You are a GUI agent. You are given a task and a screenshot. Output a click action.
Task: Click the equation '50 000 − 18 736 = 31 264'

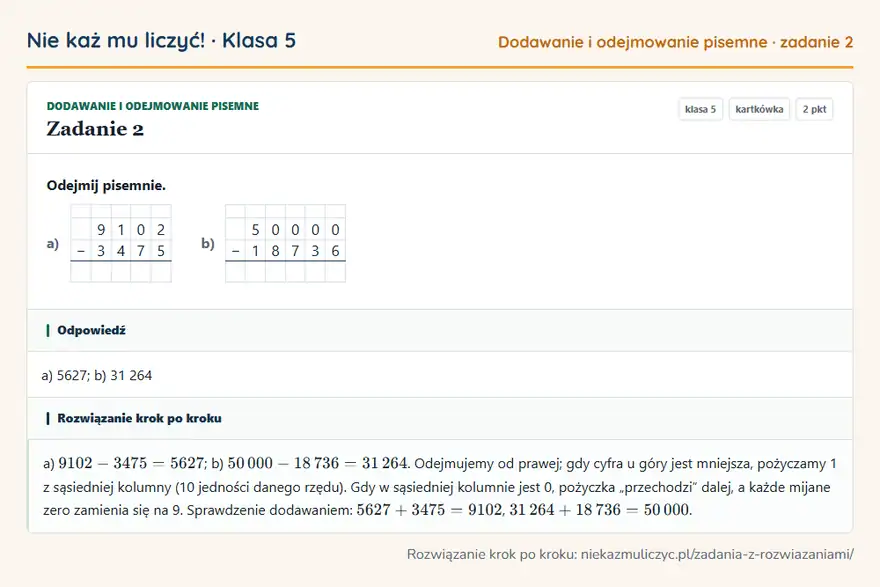pos(317,464)
